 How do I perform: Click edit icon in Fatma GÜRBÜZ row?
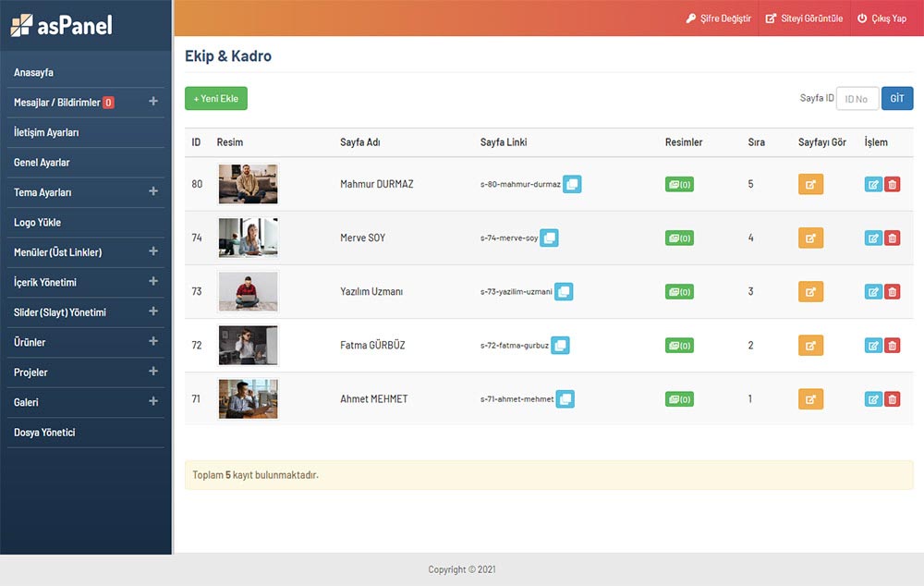click(873, 346)
